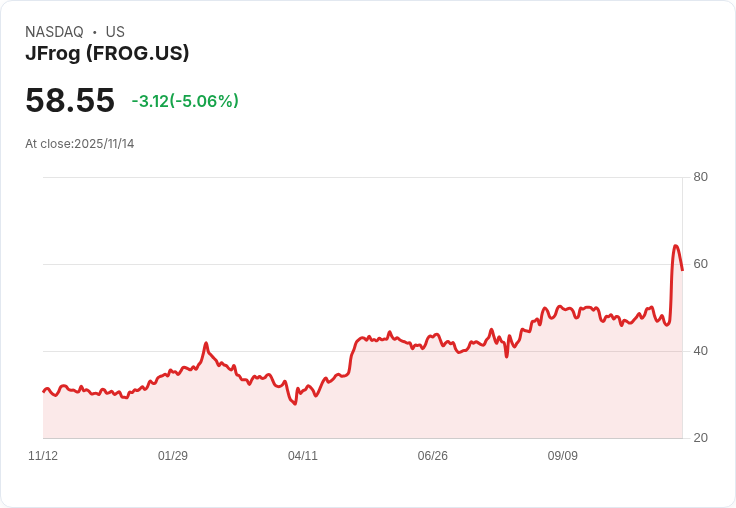Click the 09/09 date on x-axis
This screenshot has width=736, height=508.
[563, 456]
